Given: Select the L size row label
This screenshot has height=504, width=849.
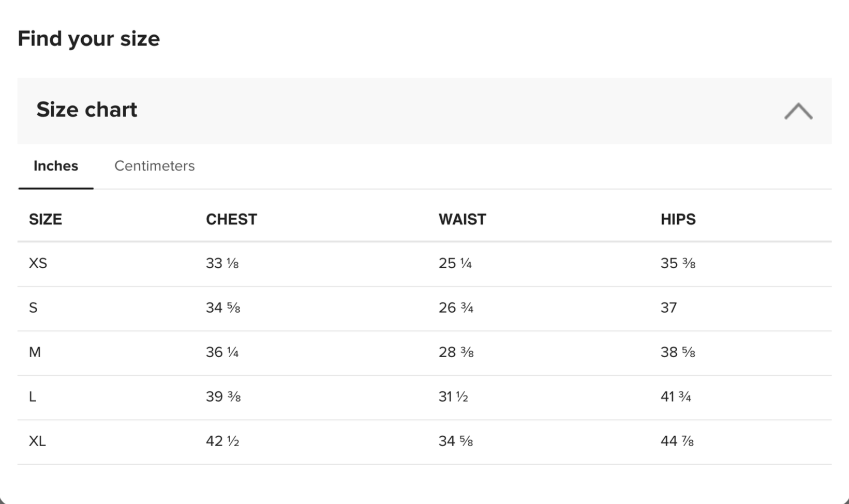Looking at the screenshot, I should coord(33,396).
